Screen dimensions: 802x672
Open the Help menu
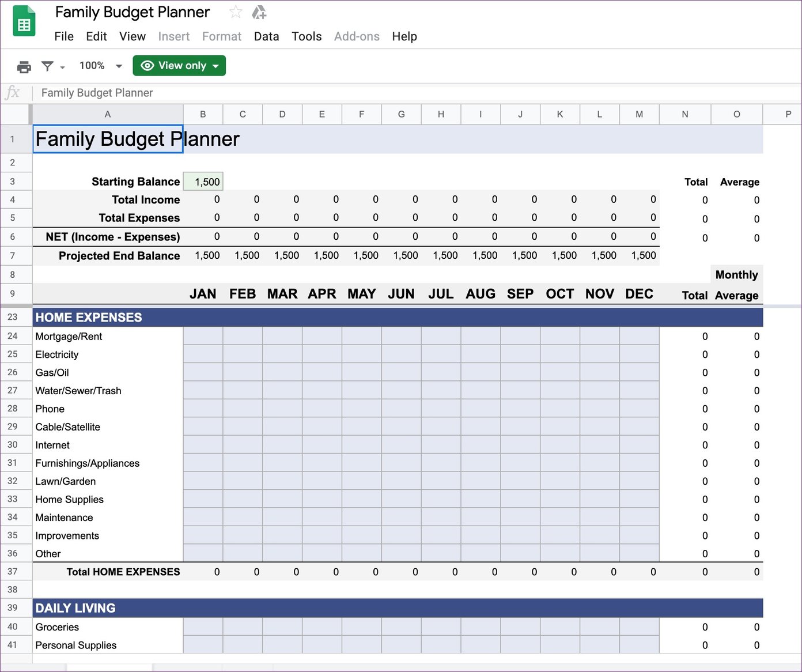404,36
